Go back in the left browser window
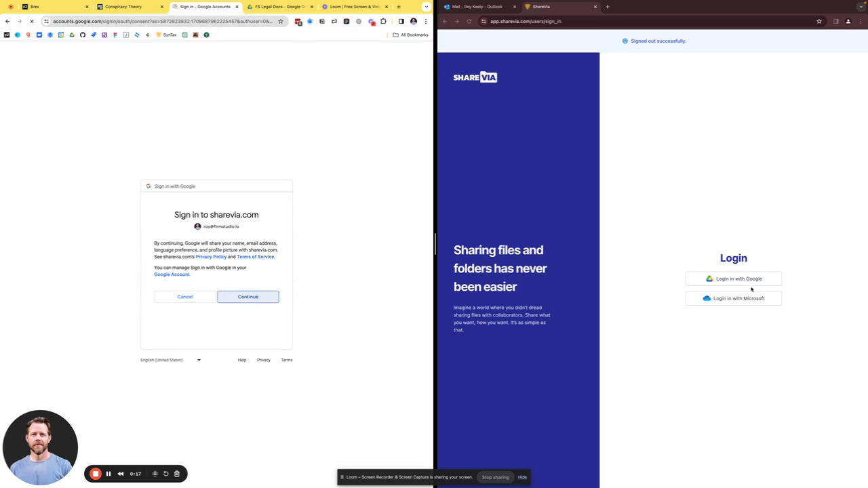This screenshot has width=868, height=488. [7, 21]
